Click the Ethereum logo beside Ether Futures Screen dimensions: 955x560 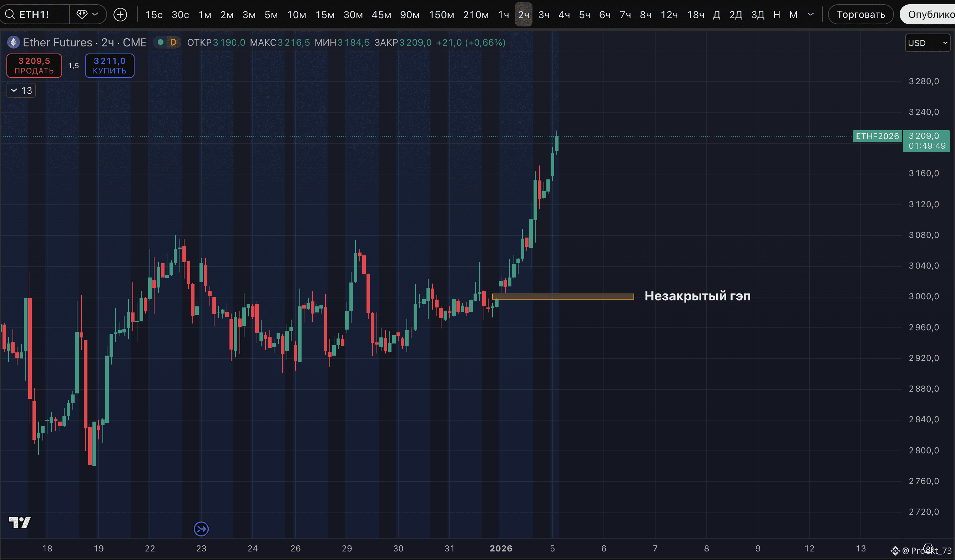click(x=14, y=42)
